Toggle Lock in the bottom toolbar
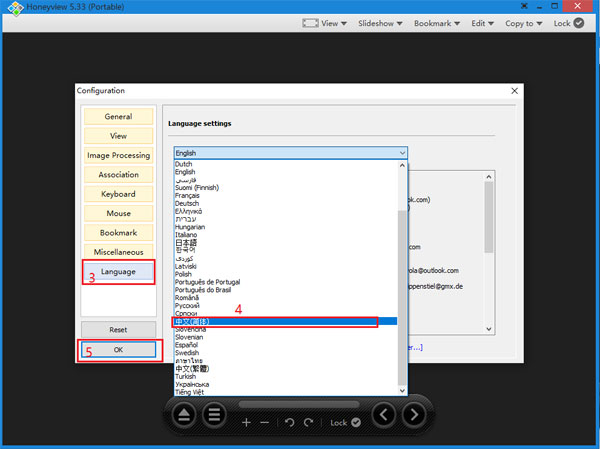The width and height of the screenshot is (600, 449). tap(346, 423)
